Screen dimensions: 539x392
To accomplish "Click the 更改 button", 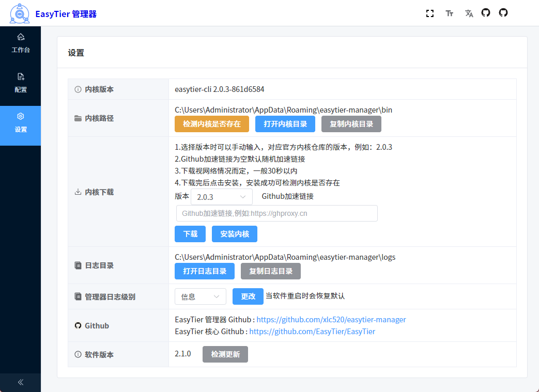I will coord(248,296).
